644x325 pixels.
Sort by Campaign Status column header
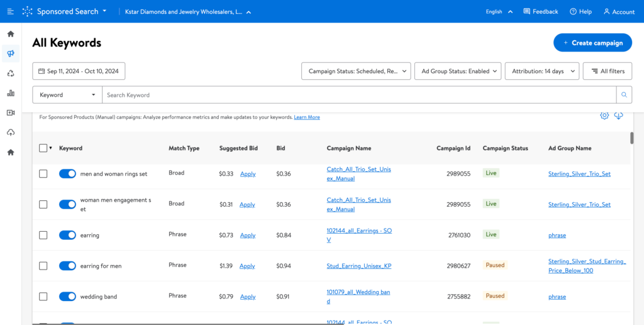point(505,149)
